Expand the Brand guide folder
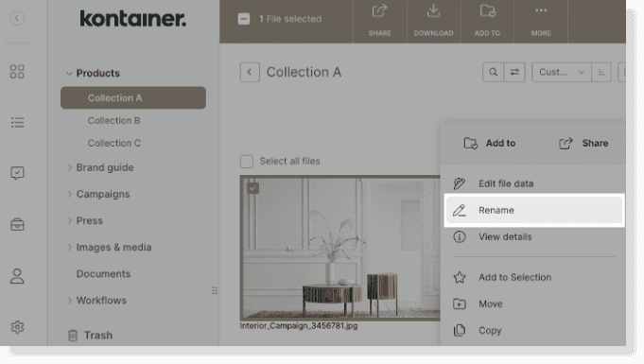644x364 pixels. (x=69, y=167)
